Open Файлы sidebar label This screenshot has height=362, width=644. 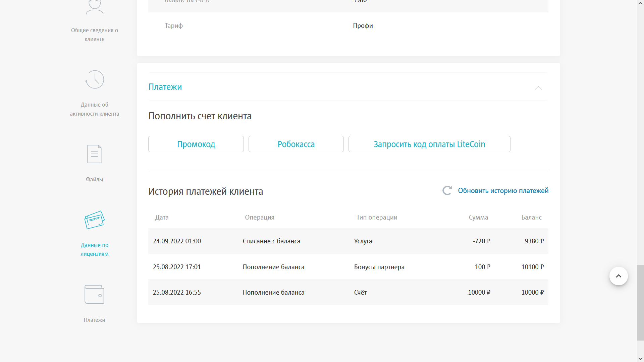click(95, 179)
